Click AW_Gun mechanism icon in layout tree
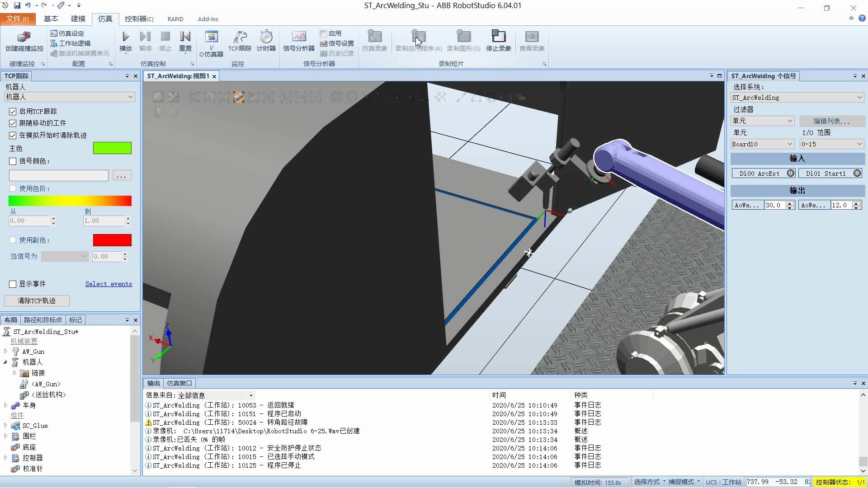 pyautogui.click(x=16, y=352)
